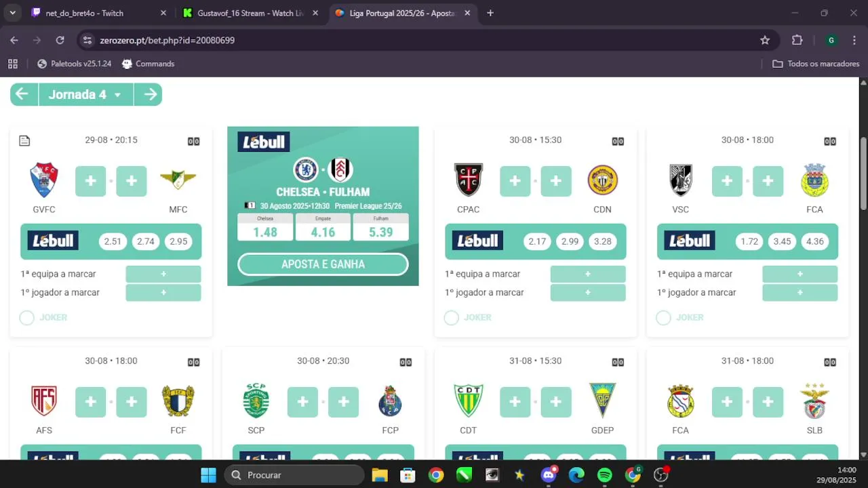Viewport: 868px width, 488px height.
Task: Open File Explorer from the taskbar
Action: [x=379, y=475]
